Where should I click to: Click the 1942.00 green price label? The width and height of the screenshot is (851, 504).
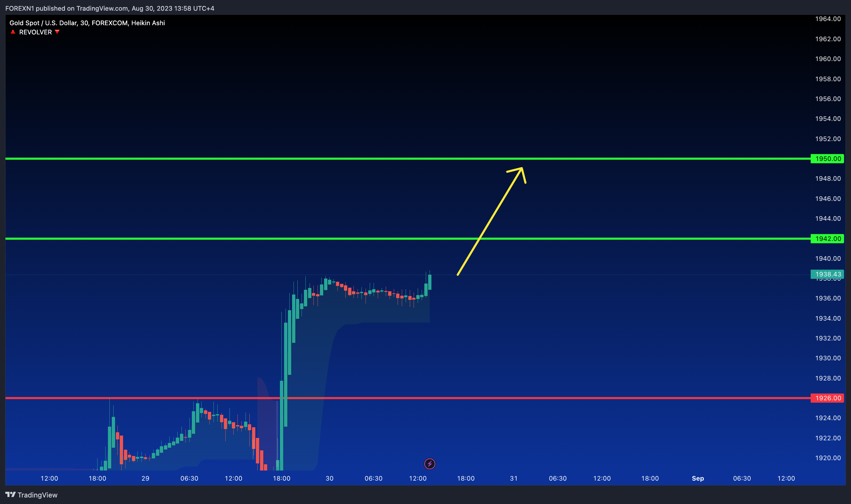pos(827,239)
